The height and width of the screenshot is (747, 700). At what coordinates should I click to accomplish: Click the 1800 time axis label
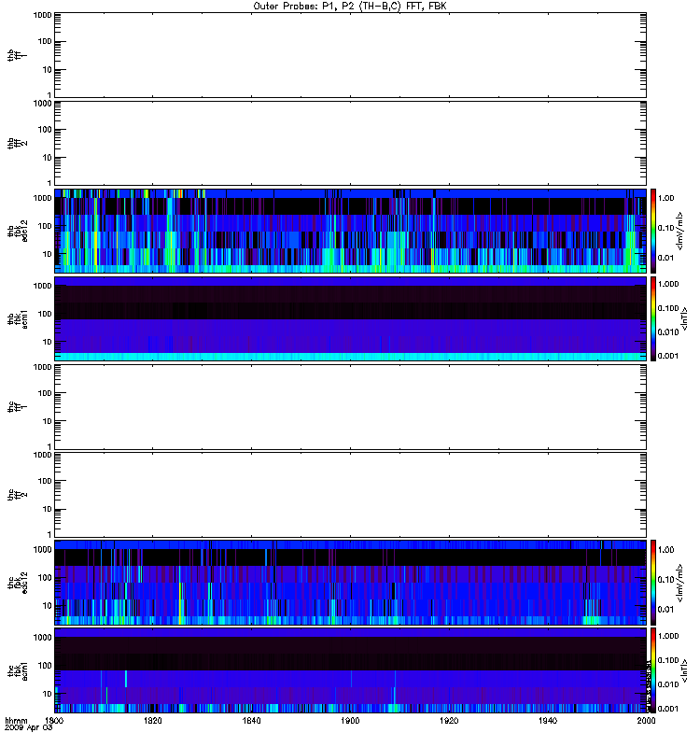(54, 720)
